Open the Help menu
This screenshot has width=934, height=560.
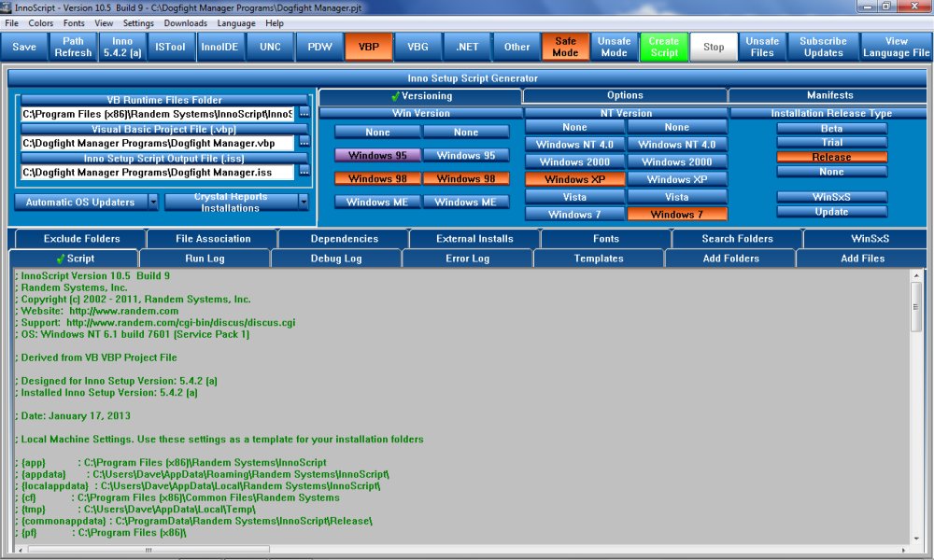275,23
